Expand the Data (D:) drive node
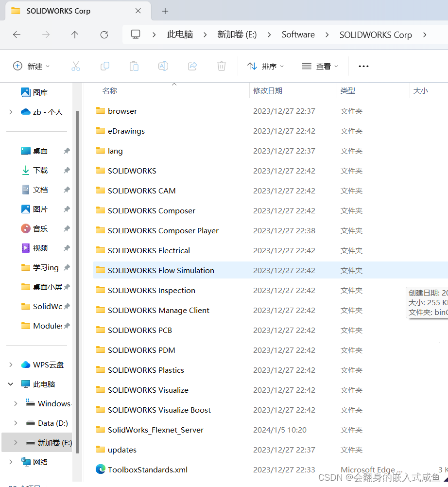This screenshot has height=487, width=448. (16, 423)
